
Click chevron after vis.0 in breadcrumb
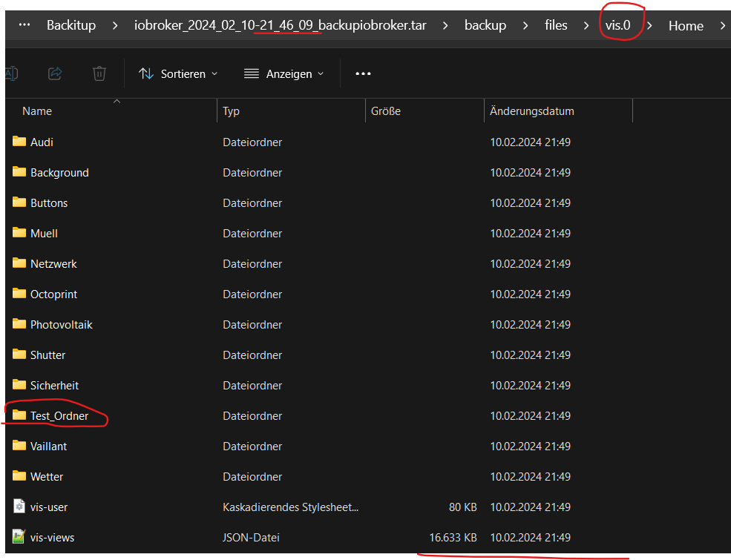649,25
